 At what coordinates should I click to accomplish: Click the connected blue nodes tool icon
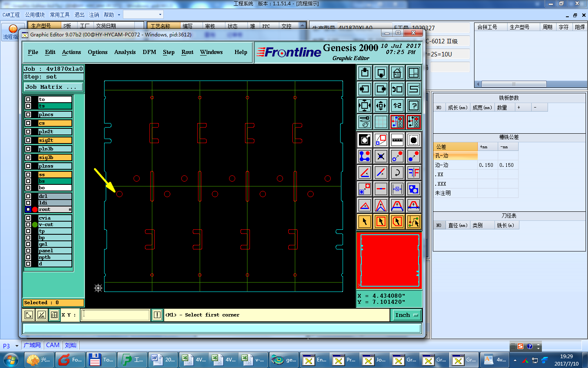(x=365, y=156)
